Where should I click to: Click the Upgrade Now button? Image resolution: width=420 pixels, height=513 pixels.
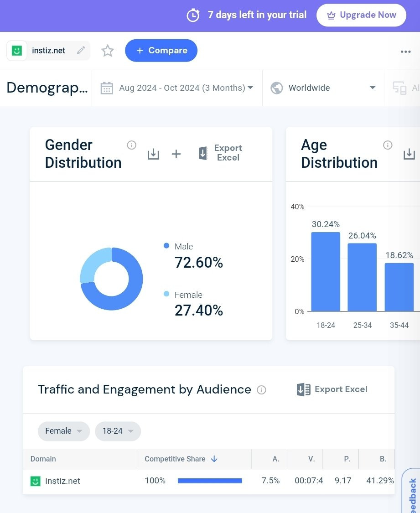pyautogui.click(x=361, y=15)
